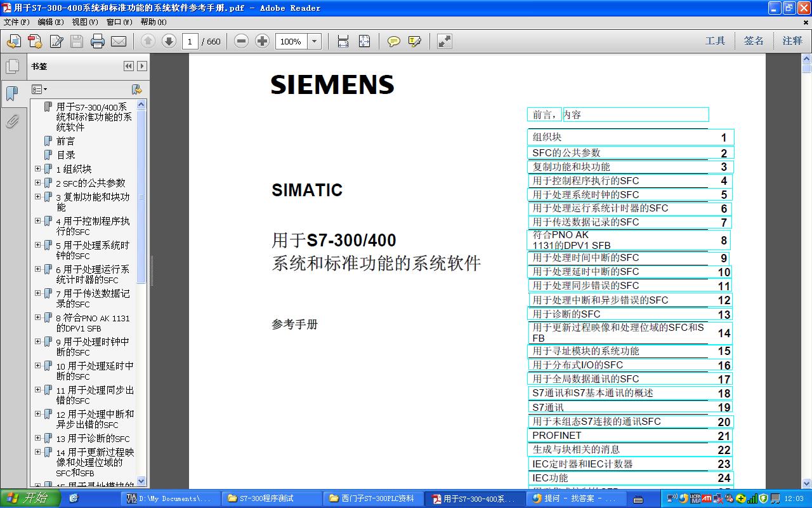Click the Windows 开始 button
This screenshot has height=508, width=812.
[30, 498]
